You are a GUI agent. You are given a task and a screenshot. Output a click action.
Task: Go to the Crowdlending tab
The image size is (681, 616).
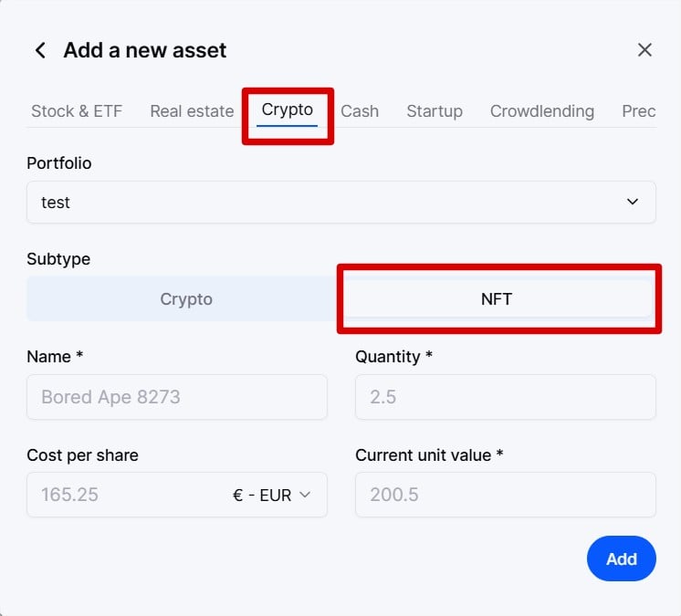(x=542, y=111)
